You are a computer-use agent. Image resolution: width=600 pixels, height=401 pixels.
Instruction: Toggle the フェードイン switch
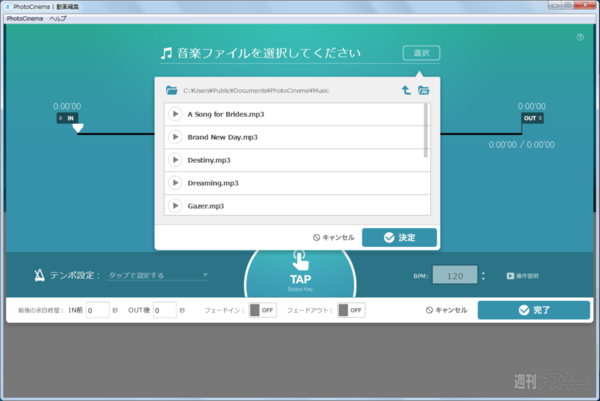point(262,310)
